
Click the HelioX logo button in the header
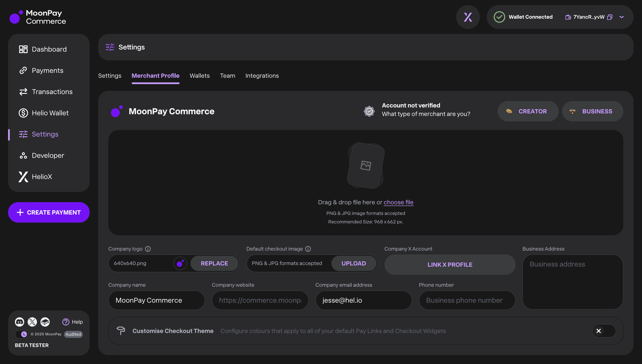click(x=468, y=17)
